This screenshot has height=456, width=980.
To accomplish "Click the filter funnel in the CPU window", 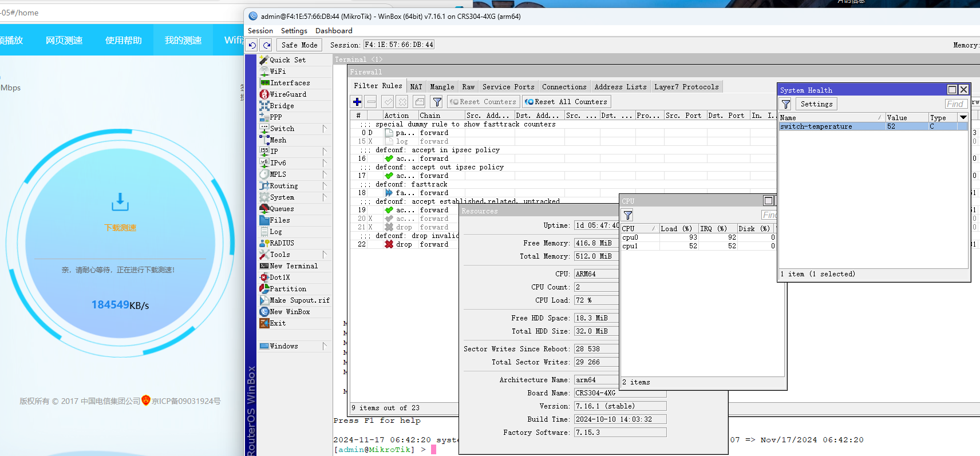I will tap(628, 215).
